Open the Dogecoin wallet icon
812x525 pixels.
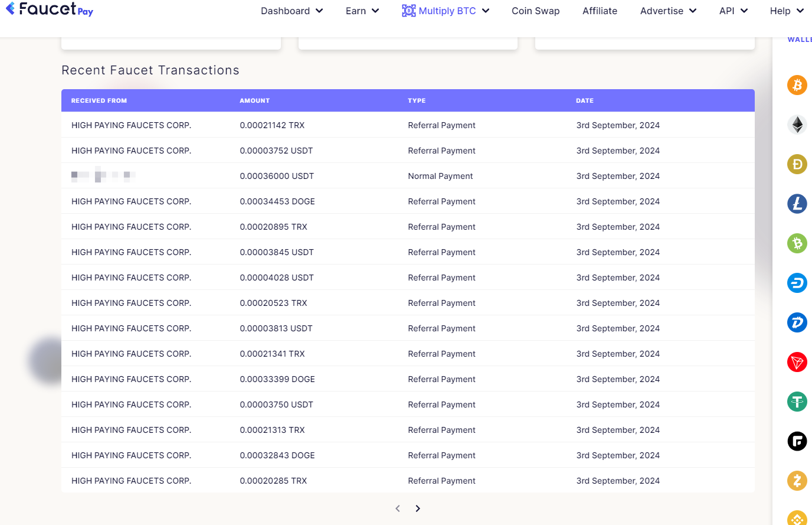797,164
